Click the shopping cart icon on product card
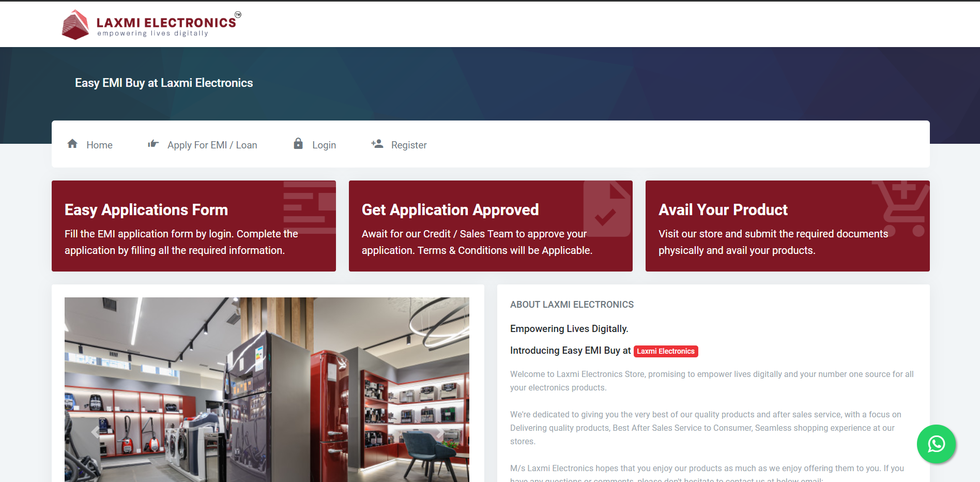 pos(902,207)
